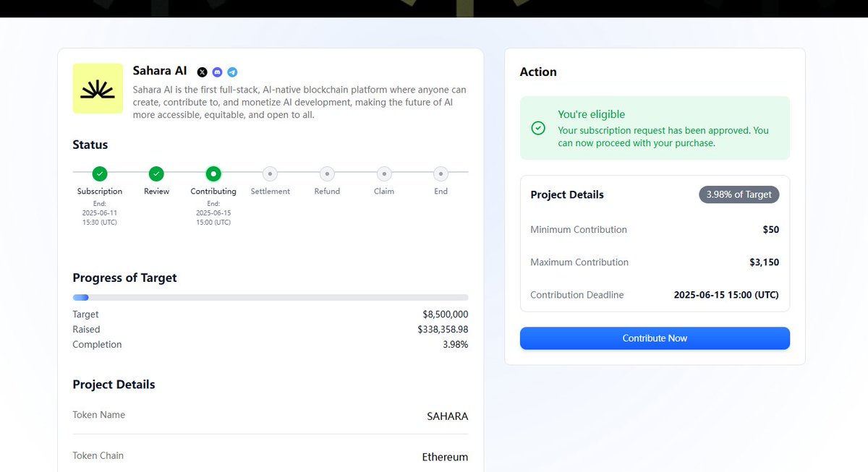This screenshot has height=472, width=868.
Task: Click the Subscription step checkmark marker
Action: 100,173
